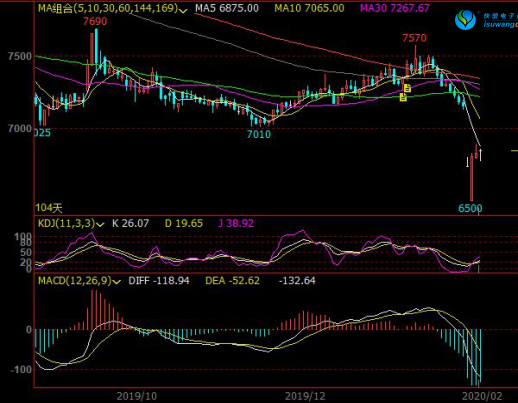Click the 7570 peak price marker
Viewport: 518px width, 403px height.
(x=414, y=38)
